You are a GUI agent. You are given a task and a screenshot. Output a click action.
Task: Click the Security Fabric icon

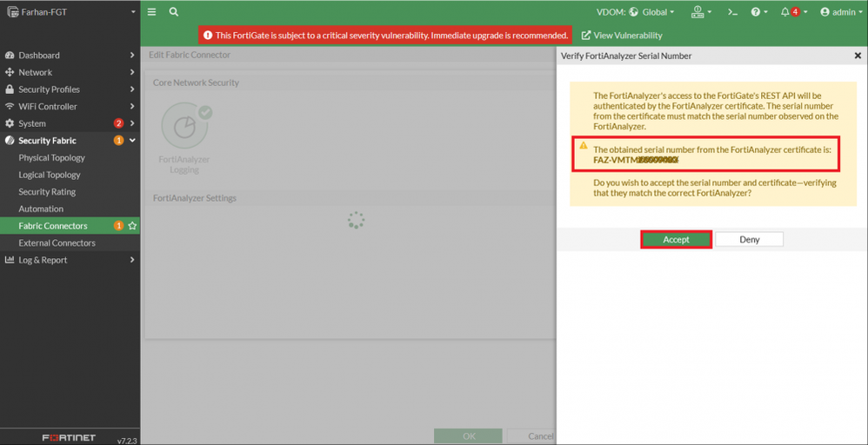(10, 141)
